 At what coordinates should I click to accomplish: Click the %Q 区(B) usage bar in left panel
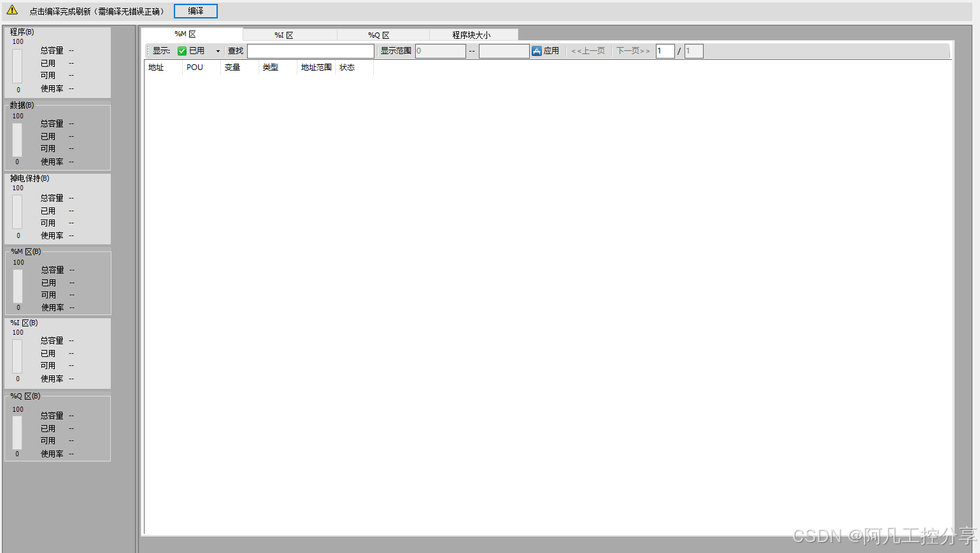click(x=17, y=433)
